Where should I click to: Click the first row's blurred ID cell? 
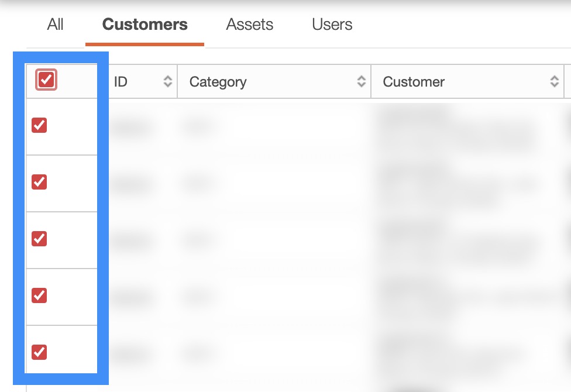[130, 127]
